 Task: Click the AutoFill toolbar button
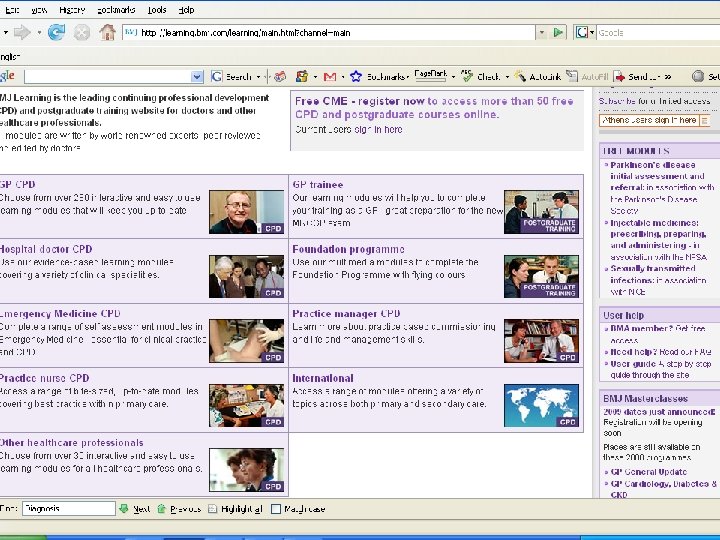pos(587,77)
